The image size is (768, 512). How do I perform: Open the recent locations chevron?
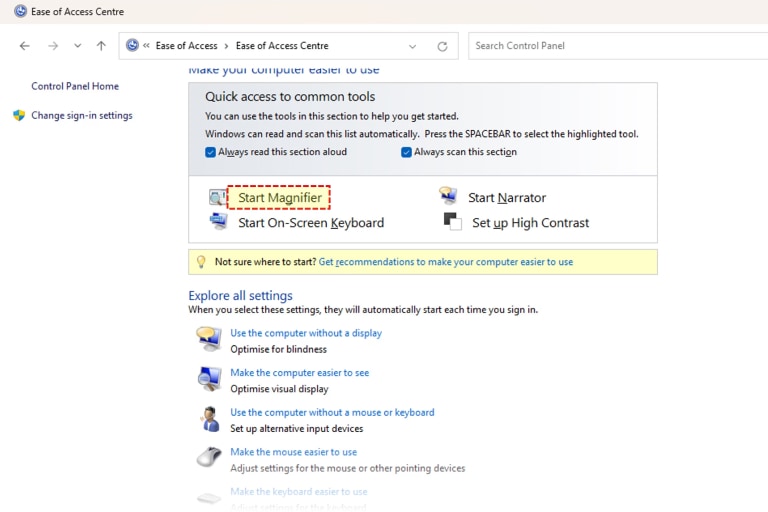click(x=77, y=46)
